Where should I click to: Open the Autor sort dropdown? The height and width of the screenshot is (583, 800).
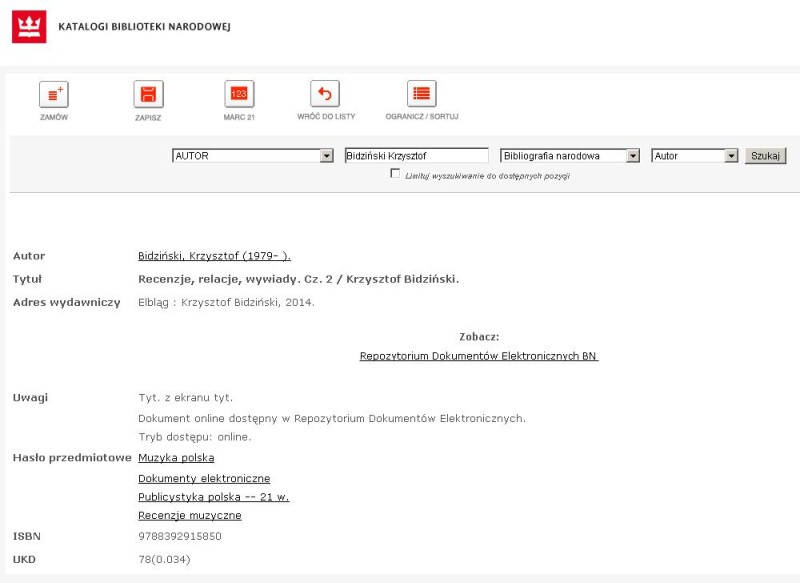click(x=695, y=156)
